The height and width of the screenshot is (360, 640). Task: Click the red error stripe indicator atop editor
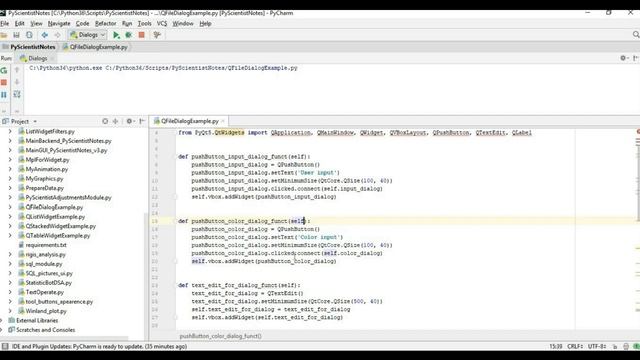[x=638, y=132]
